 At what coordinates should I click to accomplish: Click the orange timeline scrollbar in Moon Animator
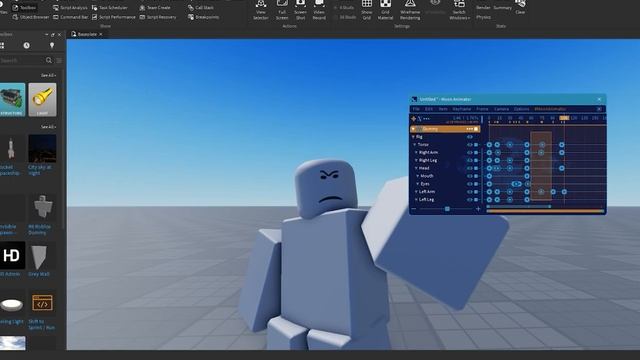point(545,211)
